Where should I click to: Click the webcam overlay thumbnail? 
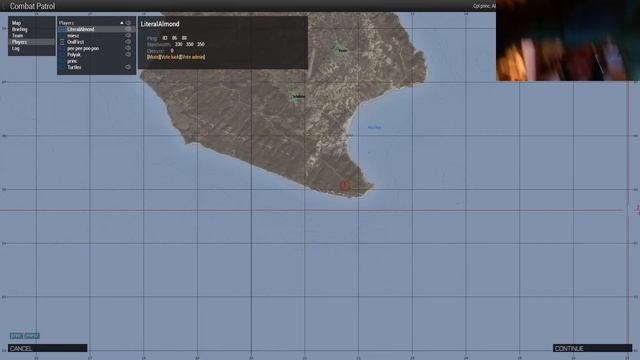point(568,40)
